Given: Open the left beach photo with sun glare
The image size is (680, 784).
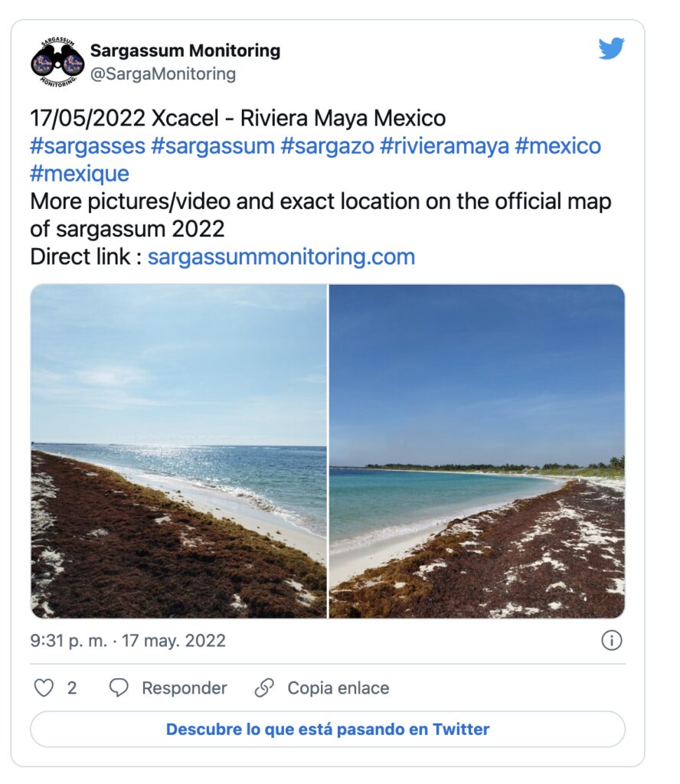Looking at the screenshot, I should [178, 451].
